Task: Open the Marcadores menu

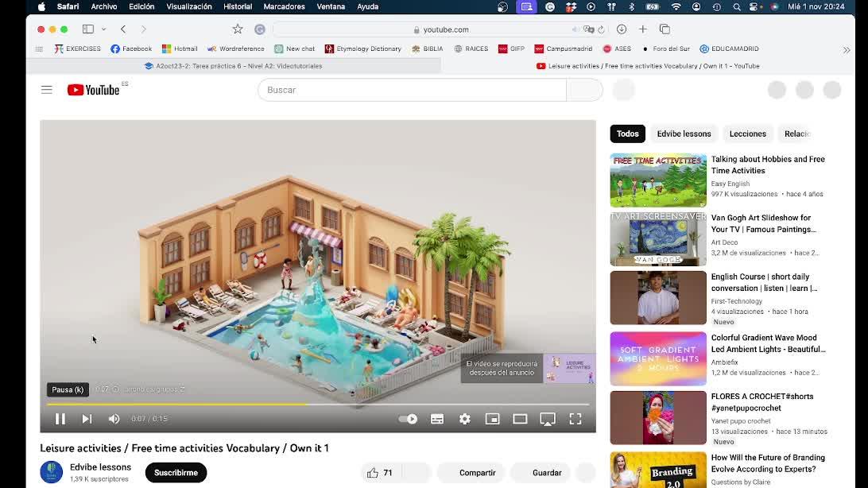Action: [x=284, y=6]
